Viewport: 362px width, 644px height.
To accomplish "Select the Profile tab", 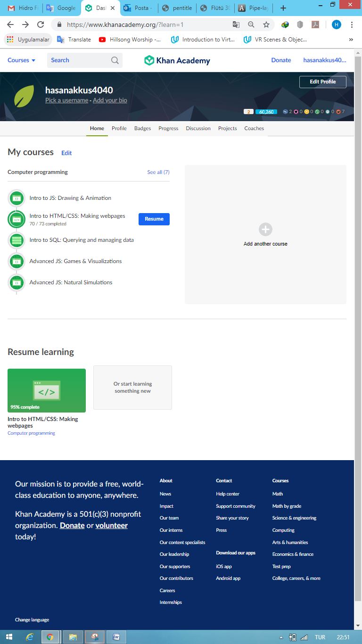I will pyautogui.click(x=119, y=128).
